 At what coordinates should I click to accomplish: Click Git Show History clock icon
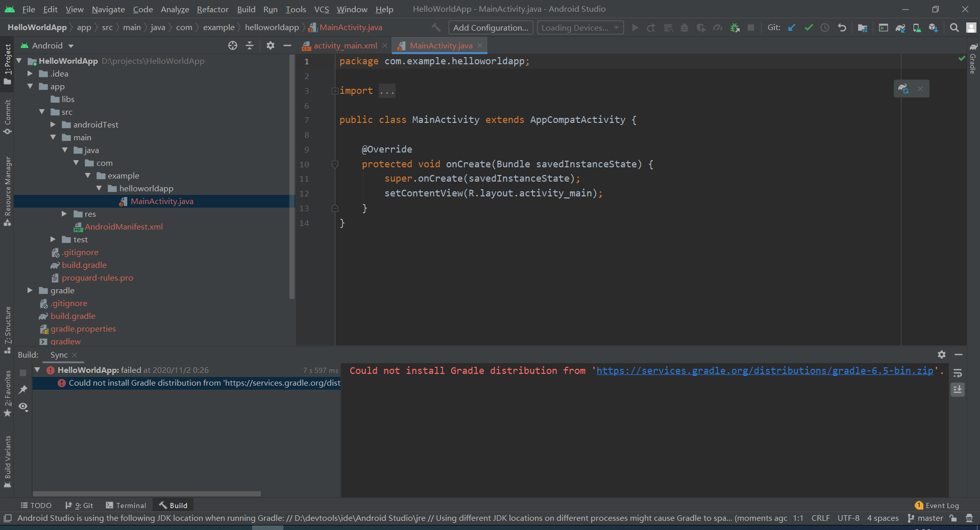coord(825,28)
